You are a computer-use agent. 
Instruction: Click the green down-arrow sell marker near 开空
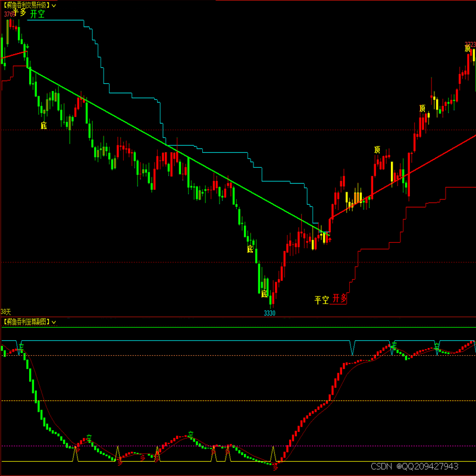point(27,47)
